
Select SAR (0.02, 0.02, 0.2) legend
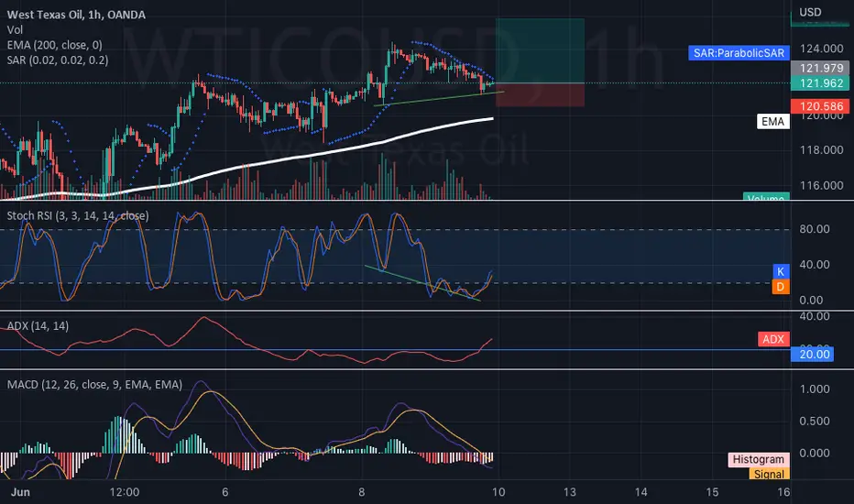click(x=57, y=60)
